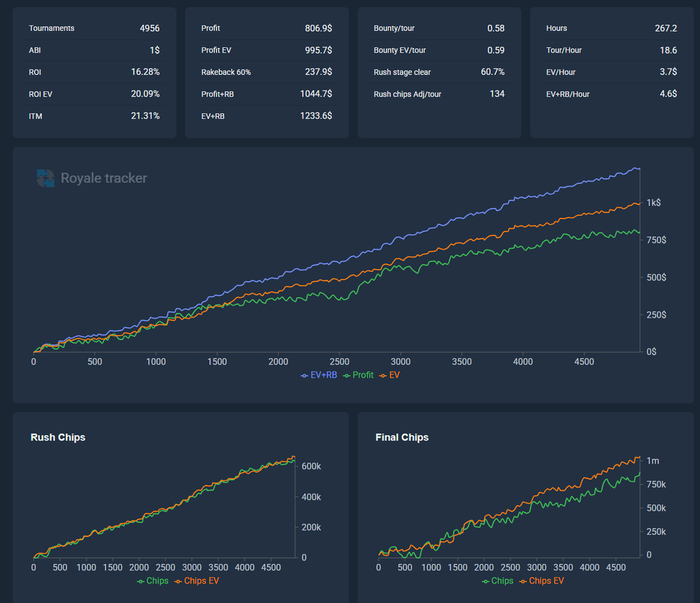The image size is (700, 603).
Task: Toggle the EV series in main chart legend
Action: coord(390,375)
